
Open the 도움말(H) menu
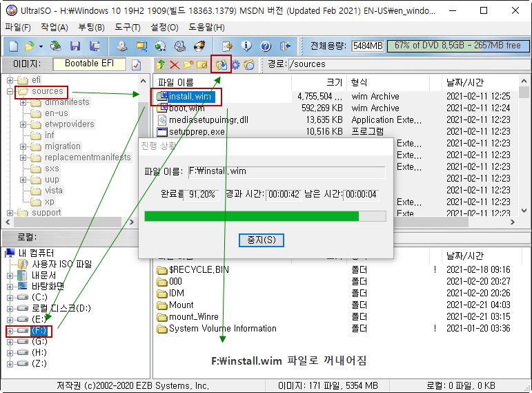tap(206, 27)
